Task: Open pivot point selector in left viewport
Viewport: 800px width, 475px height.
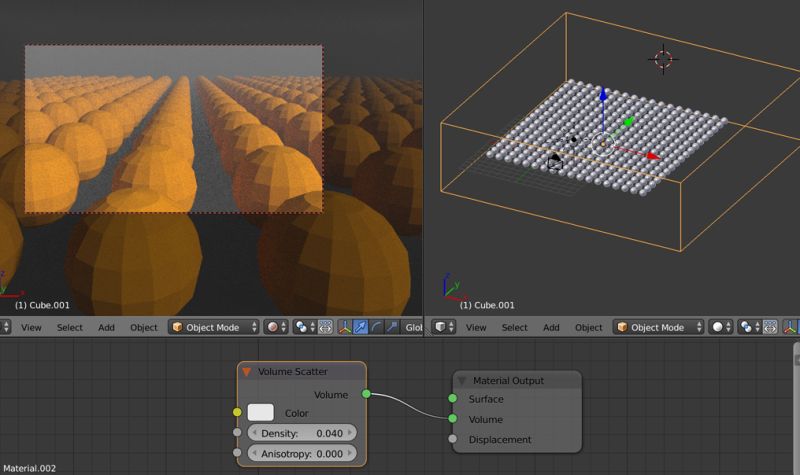Action: tap(305, 327)
